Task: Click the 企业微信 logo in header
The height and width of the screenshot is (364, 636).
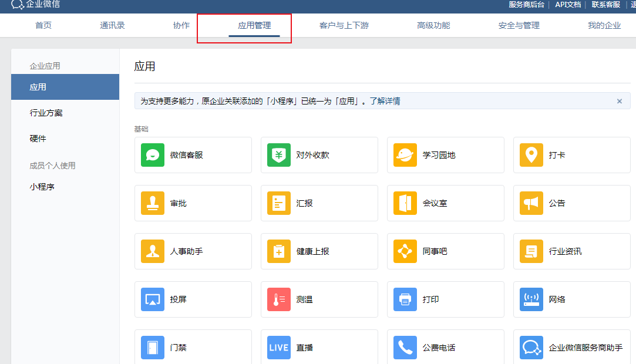Action: [36, 5]
